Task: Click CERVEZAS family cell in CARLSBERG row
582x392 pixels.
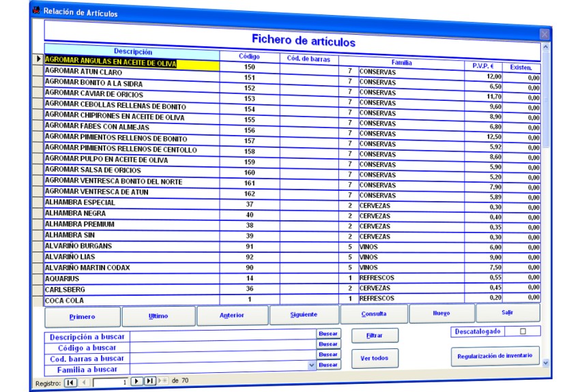Action: coord(411,288)
